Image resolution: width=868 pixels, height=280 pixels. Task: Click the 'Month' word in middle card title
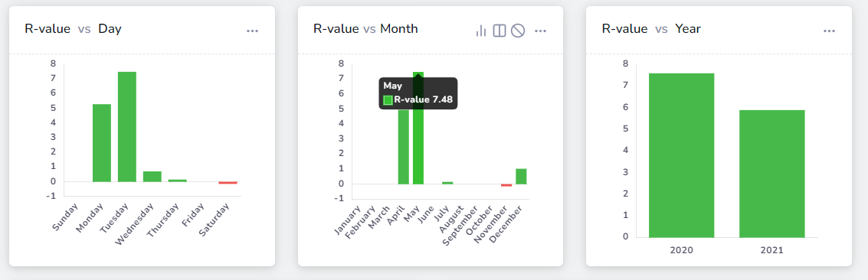click(398, 29)
